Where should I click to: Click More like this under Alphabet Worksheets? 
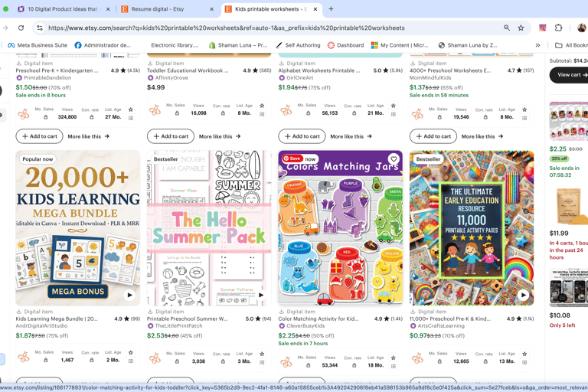351,136
